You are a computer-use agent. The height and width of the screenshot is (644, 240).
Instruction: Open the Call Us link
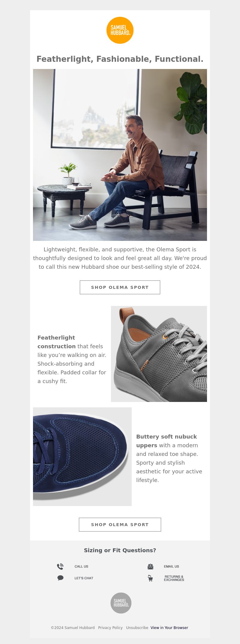(x=81, y=566)
